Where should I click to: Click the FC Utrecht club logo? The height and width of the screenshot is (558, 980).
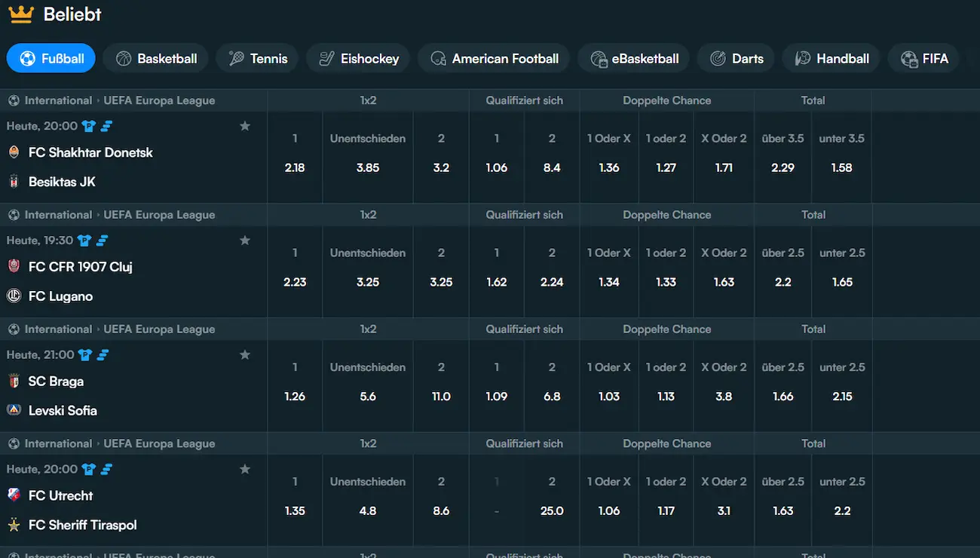click(x=14, y=495)
